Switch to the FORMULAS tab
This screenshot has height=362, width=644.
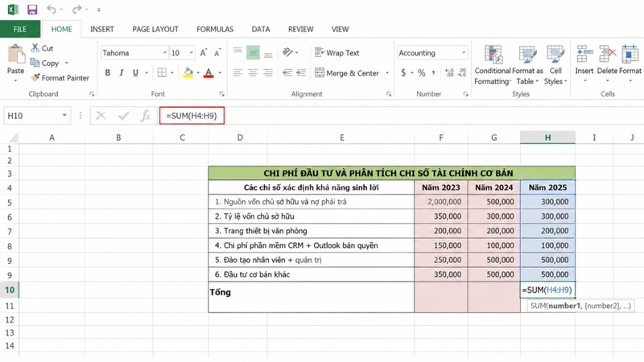click(215, 29)
